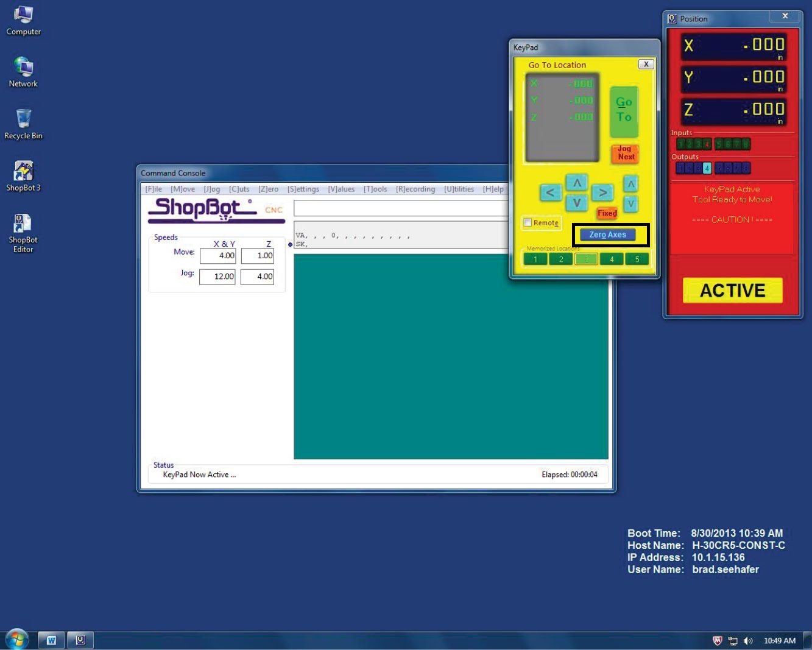Click the 'SK,' command history line
The height and width of the screenshot is (650, 812).
coord(302,244)
